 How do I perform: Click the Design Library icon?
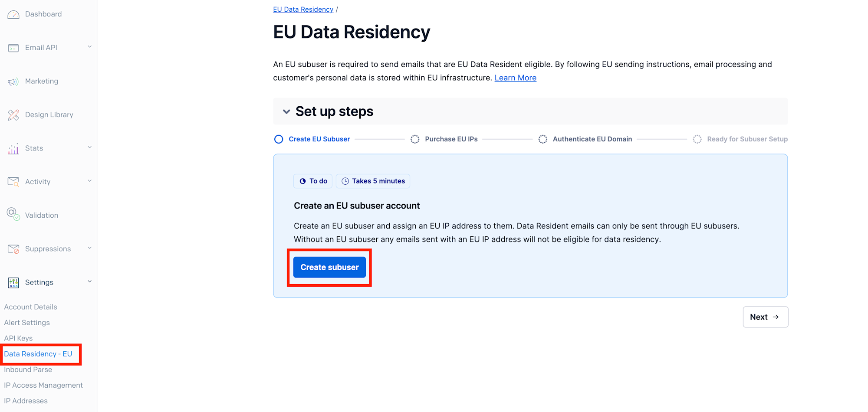(13, 115)
